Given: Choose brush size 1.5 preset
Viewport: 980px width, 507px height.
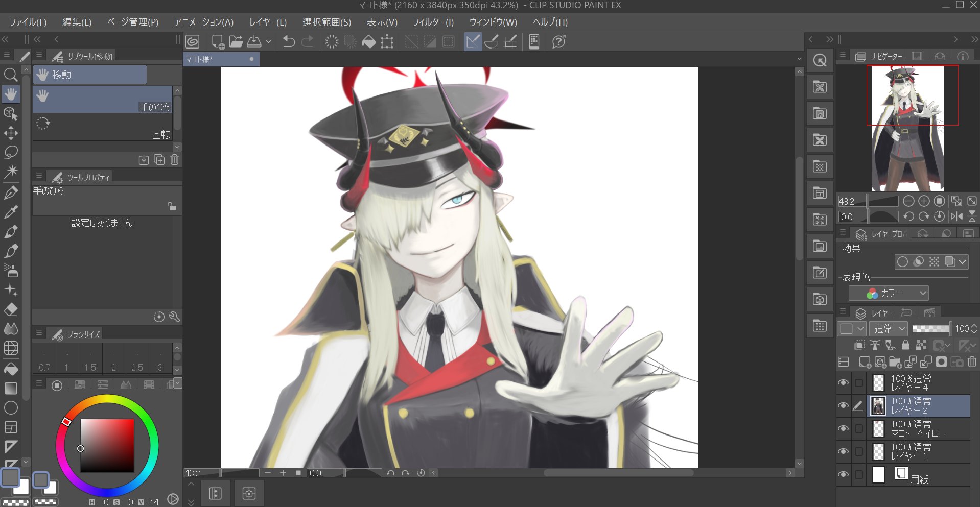Looking at the screenshot, I should [90, 358].
